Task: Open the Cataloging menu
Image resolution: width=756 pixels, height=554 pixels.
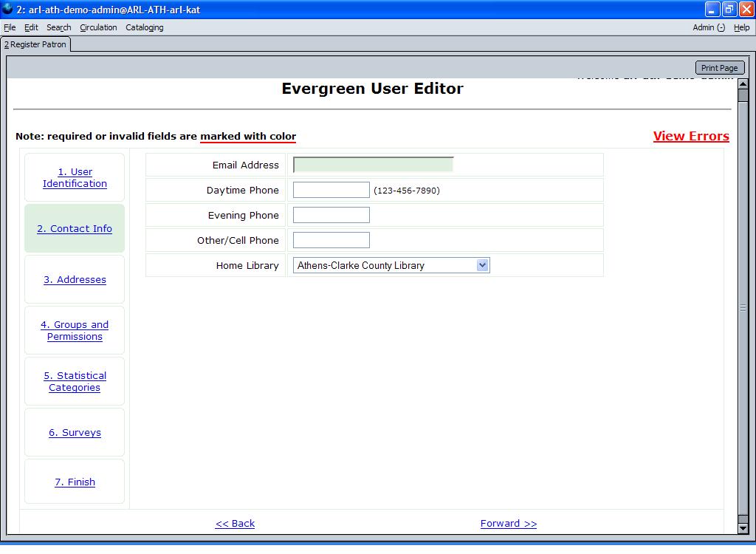Action: tap(145, 27)
